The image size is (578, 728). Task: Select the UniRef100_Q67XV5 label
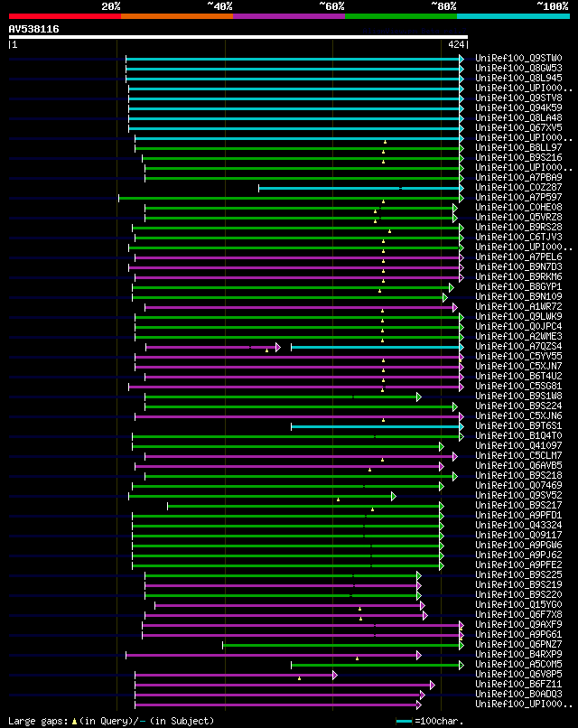point(518,127)
